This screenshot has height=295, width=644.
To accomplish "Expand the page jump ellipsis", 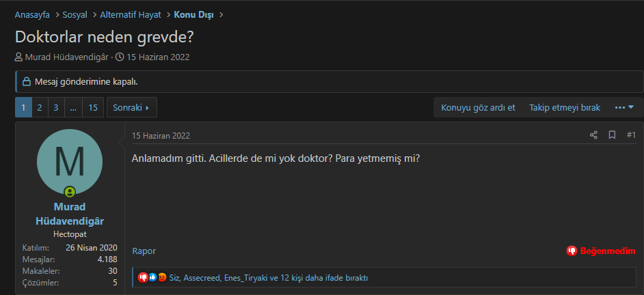I will pyautogui.click(x=73, y=108).
